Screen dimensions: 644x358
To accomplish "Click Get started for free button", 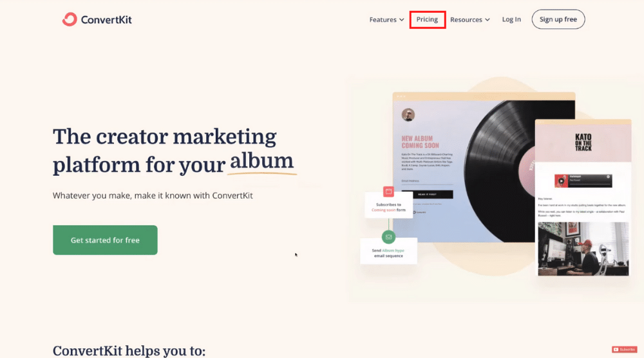I will 105,240.
